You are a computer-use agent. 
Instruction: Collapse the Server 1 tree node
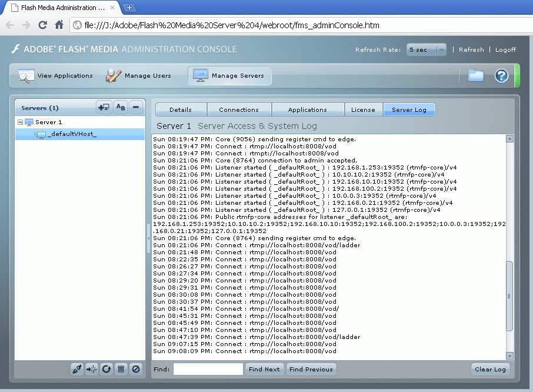pos(20,122)
